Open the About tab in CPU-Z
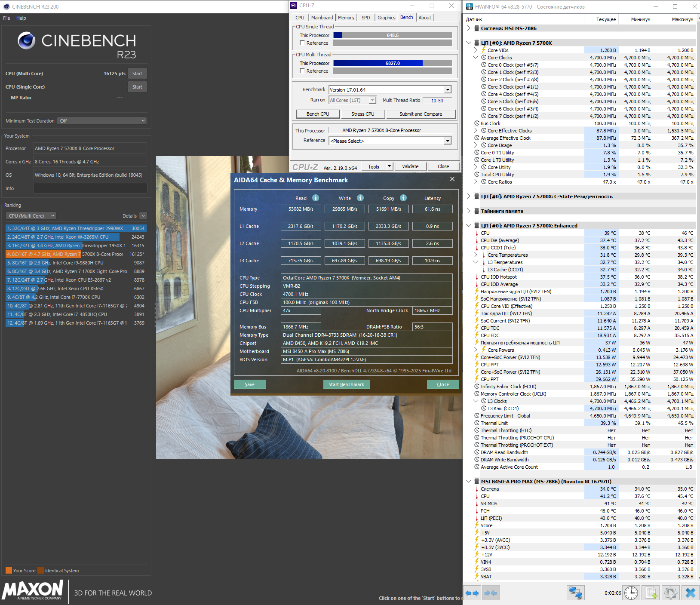The image size is (700, 605). [x=425, y=18]
